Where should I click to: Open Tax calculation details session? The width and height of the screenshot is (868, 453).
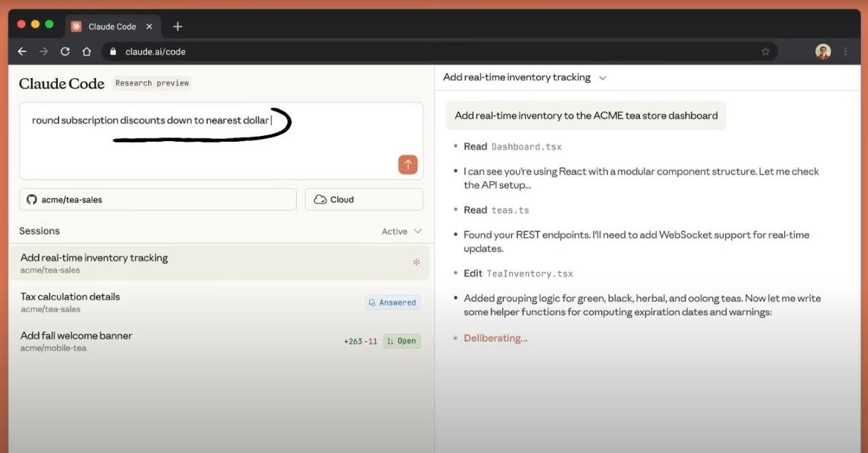pyautogui.click(x=219, y=302)
